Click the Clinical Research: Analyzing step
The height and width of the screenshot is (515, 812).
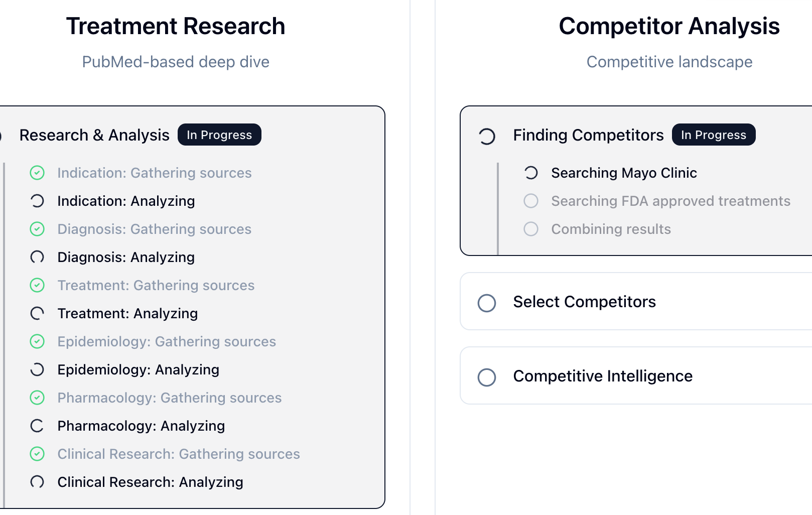[x=150, y=482]
